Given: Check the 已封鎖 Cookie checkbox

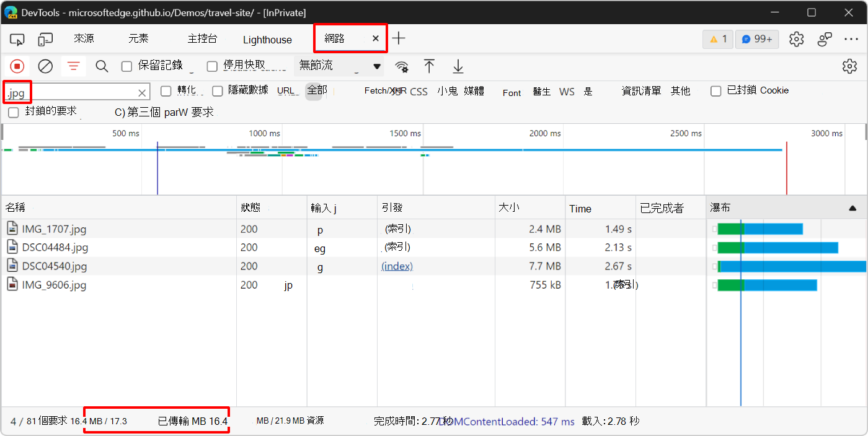Looking at the screenshot, I should (x=715, y=91).
